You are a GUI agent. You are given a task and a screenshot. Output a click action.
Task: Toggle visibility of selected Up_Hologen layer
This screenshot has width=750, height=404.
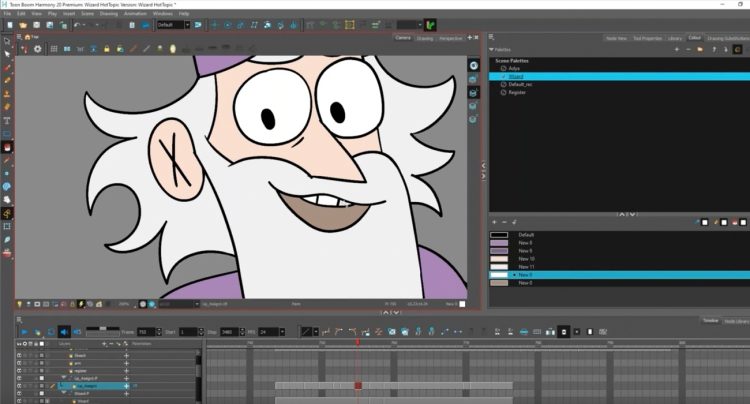[x=19, y=386]
